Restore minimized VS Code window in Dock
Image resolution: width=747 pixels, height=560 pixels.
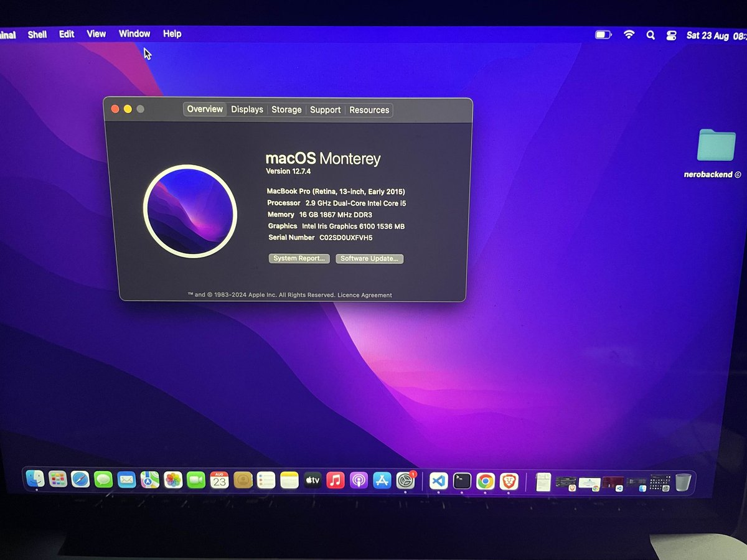tap(613, 483)
